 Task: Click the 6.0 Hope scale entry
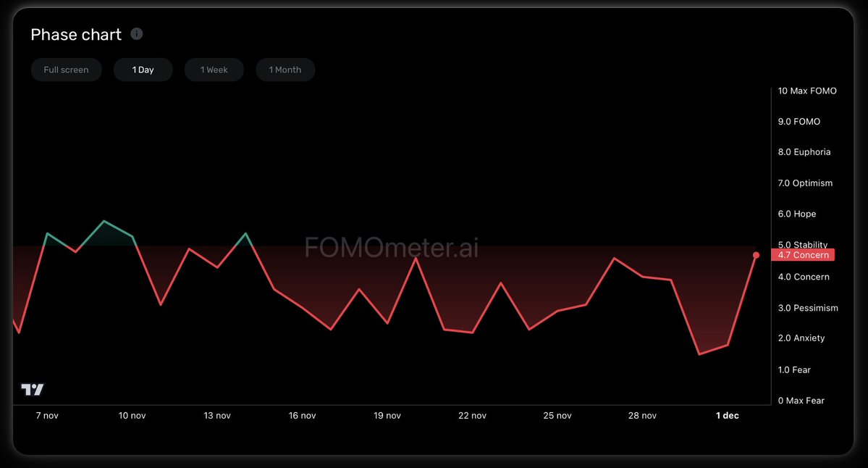(796, 214)
